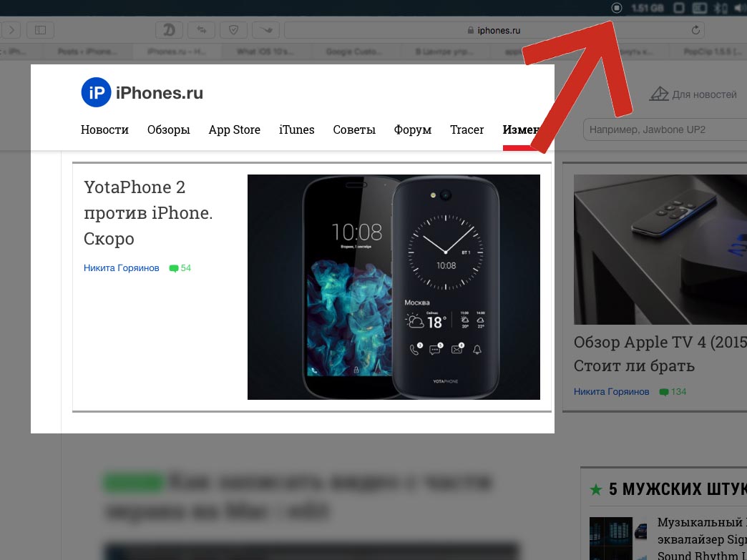747x560 pixels.
Task: Open the equalizer product thumbnail
Action: 619,539
